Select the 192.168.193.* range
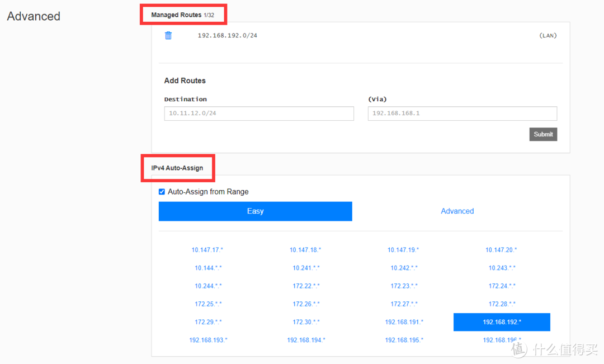Screen dimensions: 604x364 pyautogui.click(x=208, y=340)
